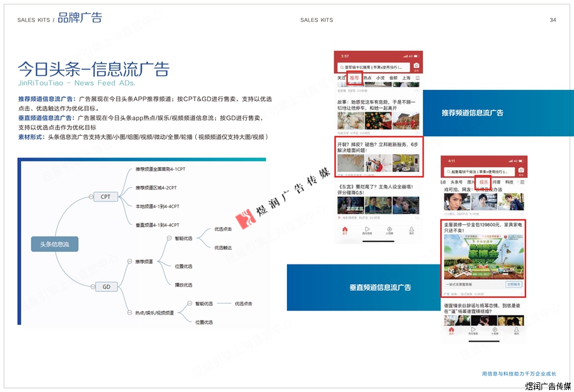
Task: Select the 头条号 tab in 4:11 phone
Action: tap(456, 182)
